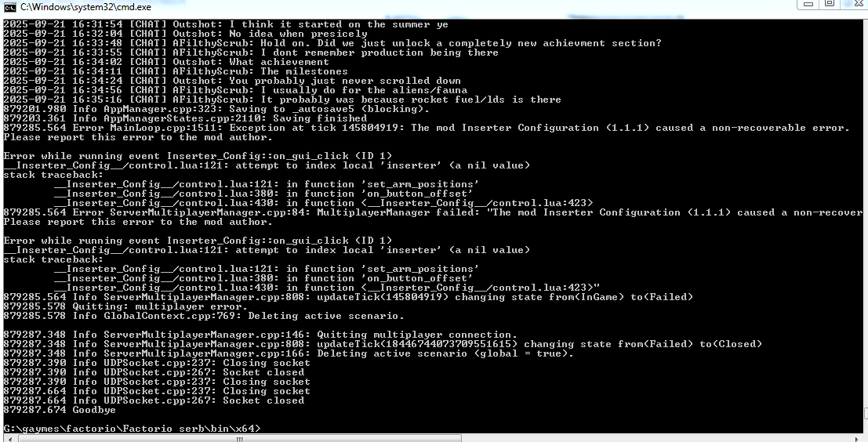This screenshot has height=442, width=868.
Task: Click the "Quitting: multiplayer error." line
Action: pyautogui.click(x=125, y=306)
